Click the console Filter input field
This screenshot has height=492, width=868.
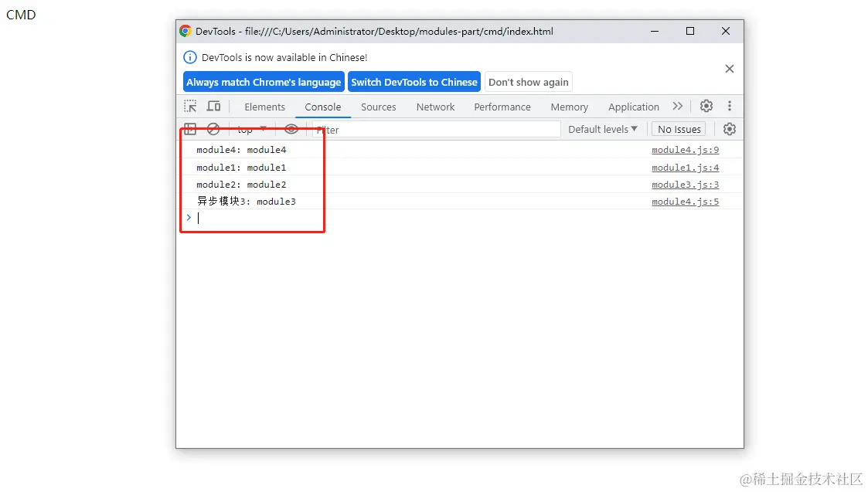tap(436, 130)
